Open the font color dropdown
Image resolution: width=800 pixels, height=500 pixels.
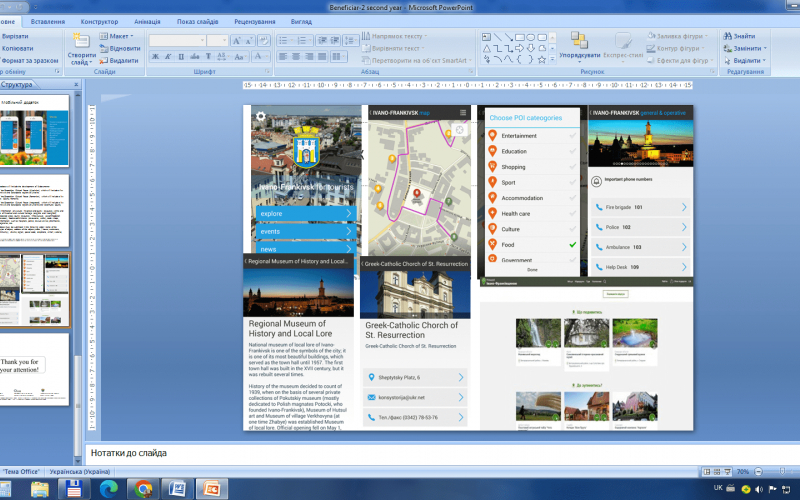point(260,57)
